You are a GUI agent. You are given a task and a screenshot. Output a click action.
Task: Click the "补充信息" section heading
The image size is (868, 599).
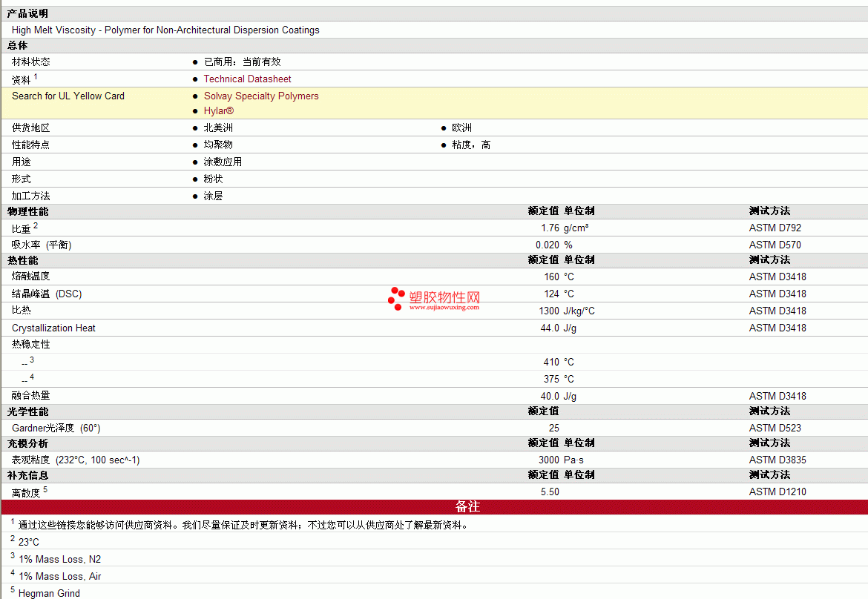27,476
